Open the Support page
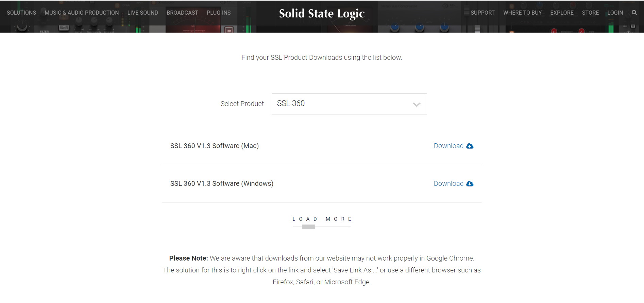The height and width of the screenshot is (303, 644). (x=482, y=13)
